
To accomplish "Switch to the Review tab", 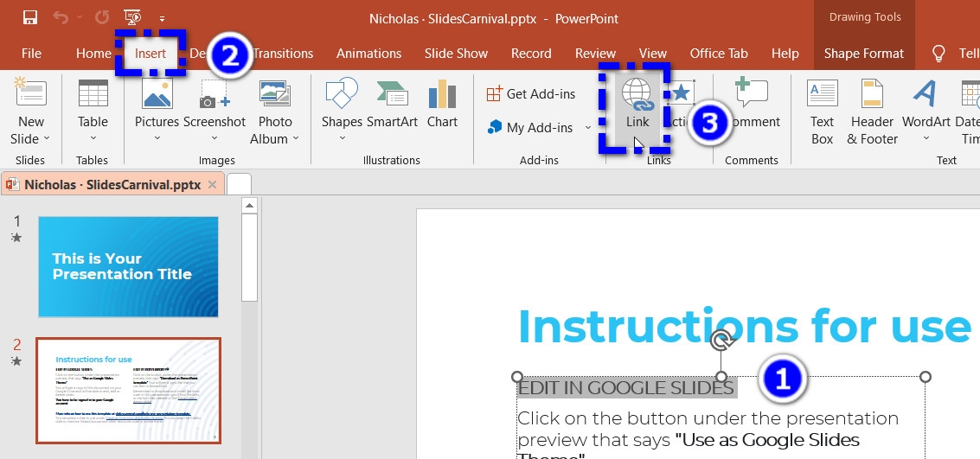I will tap(596, 53).
